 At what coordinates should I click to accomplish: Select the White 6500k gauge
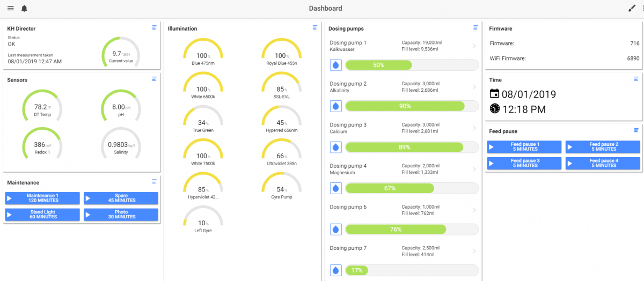coord(203,87)
